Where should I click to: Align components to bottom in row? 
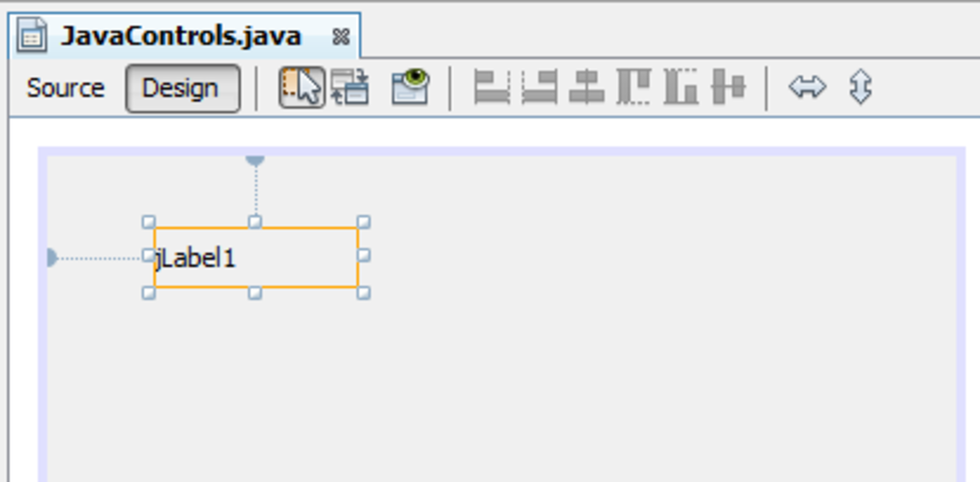click(681, 87)
